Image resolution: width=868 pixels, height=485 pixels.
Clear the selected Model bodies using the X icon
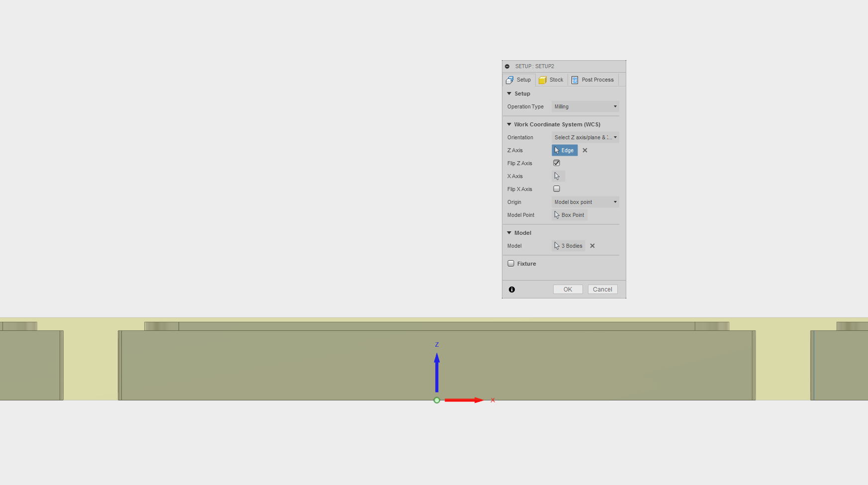pyautogui.click(x=592, y=246)
